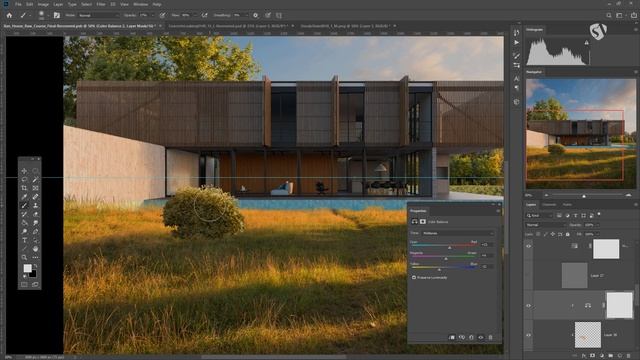Image resolution: width=640 pixels, height=360 pixels.
Task: Toggle pressure for opacity button
Action: point(162,15)
